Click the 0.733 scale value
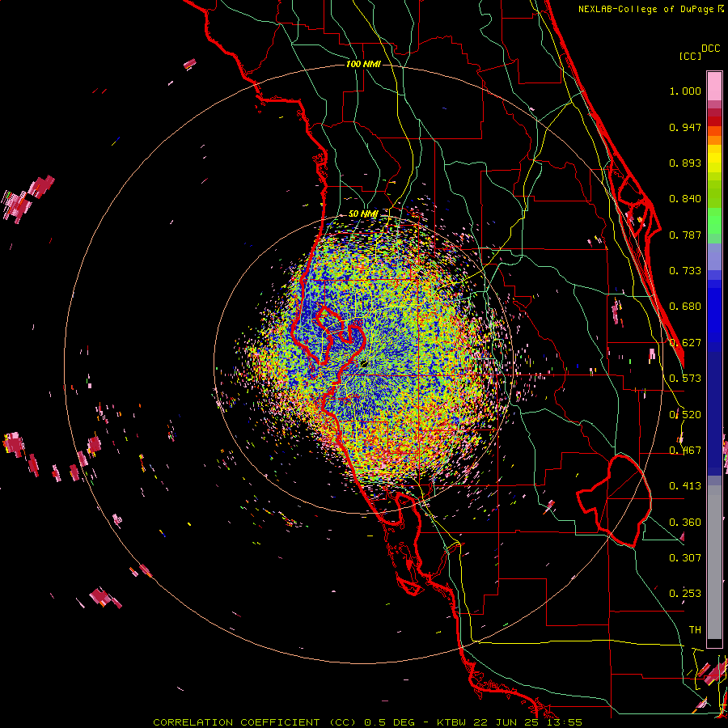This screenshot has width=728, height=728. [x=685, y=271]
